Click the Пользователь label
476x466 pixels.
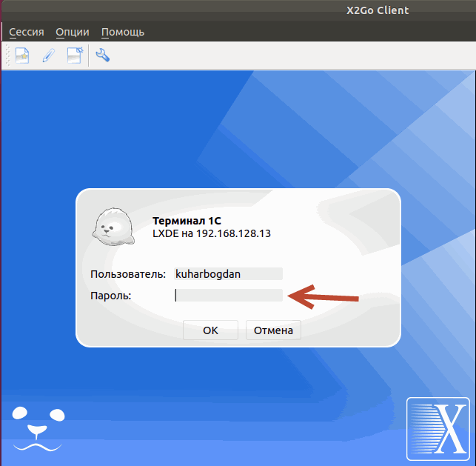tap(128, 274)
